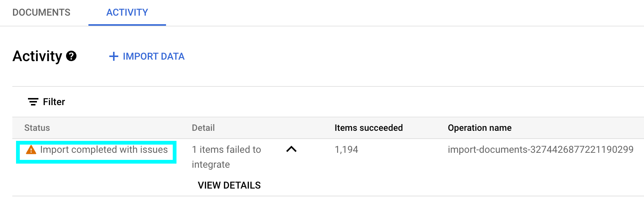Collapse the detail row with the chevron

(x=291, y=149)
